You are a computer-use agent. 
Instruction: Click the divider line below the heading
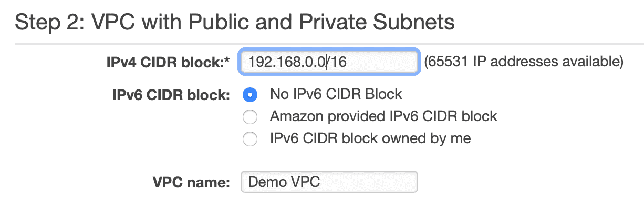click(322, 44)
